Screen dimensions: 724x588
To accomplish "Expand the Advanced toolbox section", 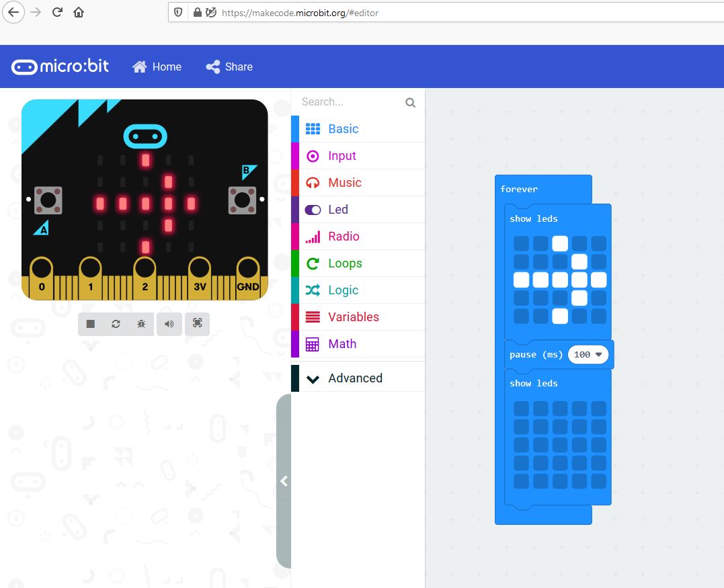I will tap(355, 378).
